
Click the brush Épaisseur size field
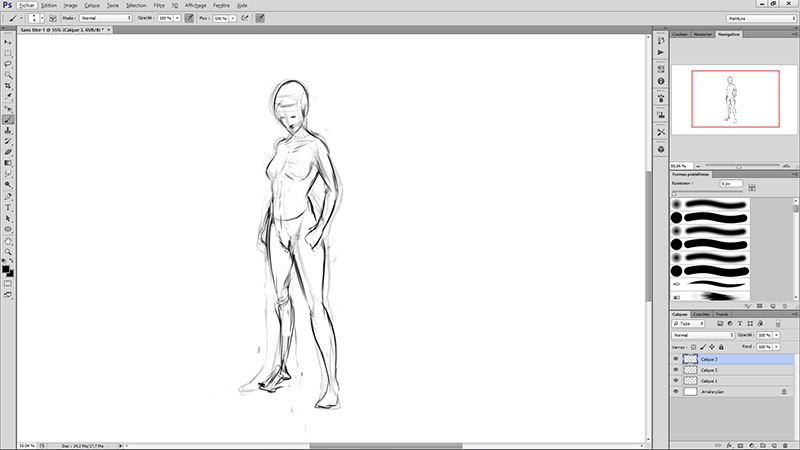point(731,184)
